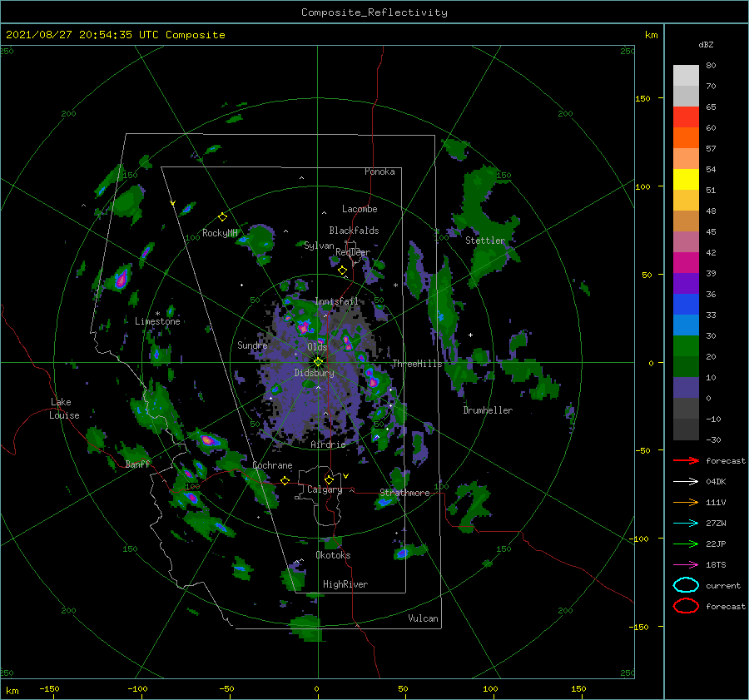Pick the yellow 51-54 dBZ color swatch

pos(686,180)
